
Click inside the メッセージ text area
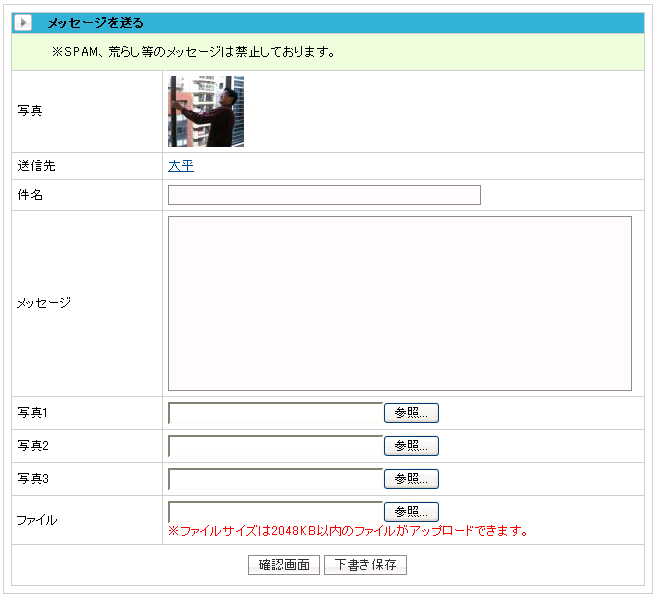click(x=400, y=304)
